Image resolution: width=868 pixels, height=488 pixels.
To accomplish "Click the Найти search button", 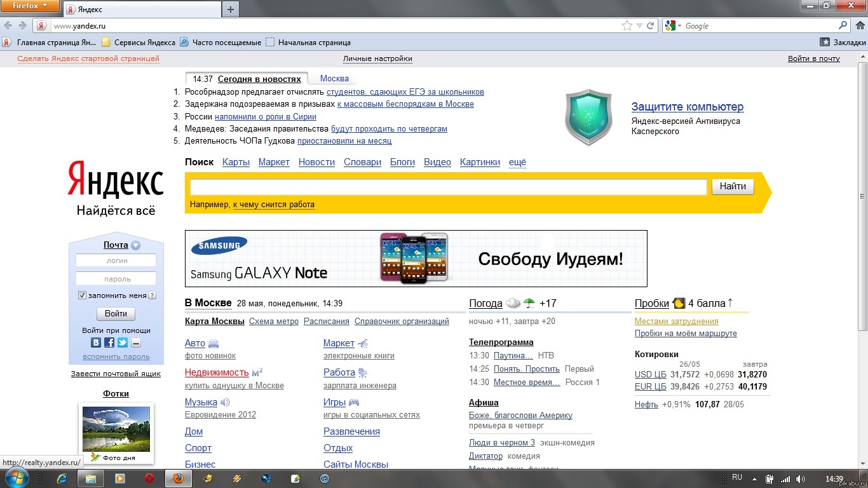I will [x=733, y=187].
